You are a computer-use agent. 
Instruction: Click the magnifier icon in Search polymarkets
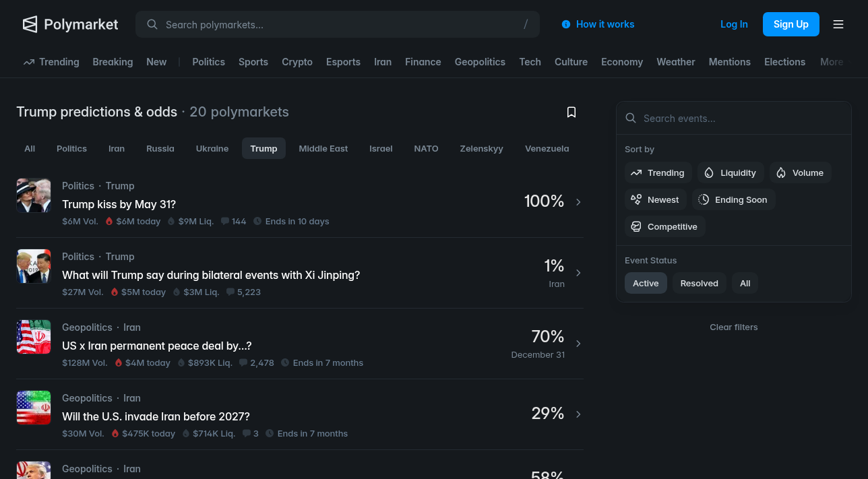(152, 24)
